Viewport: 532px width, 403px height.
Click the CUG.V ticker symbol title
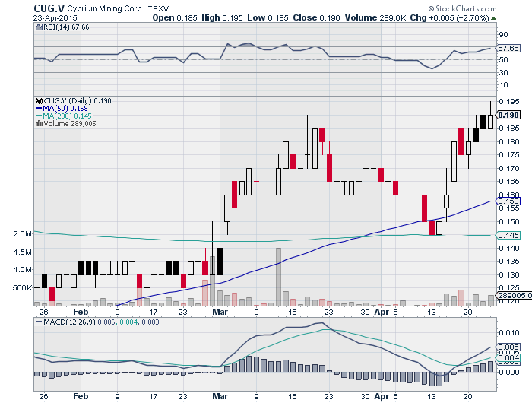[x=49, y=8]
